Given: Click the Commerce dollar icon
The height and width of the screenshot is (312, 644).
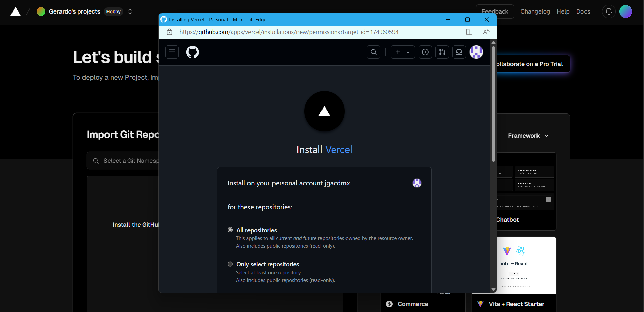Looking at the screenshot, I should click(x=389, y=304).
